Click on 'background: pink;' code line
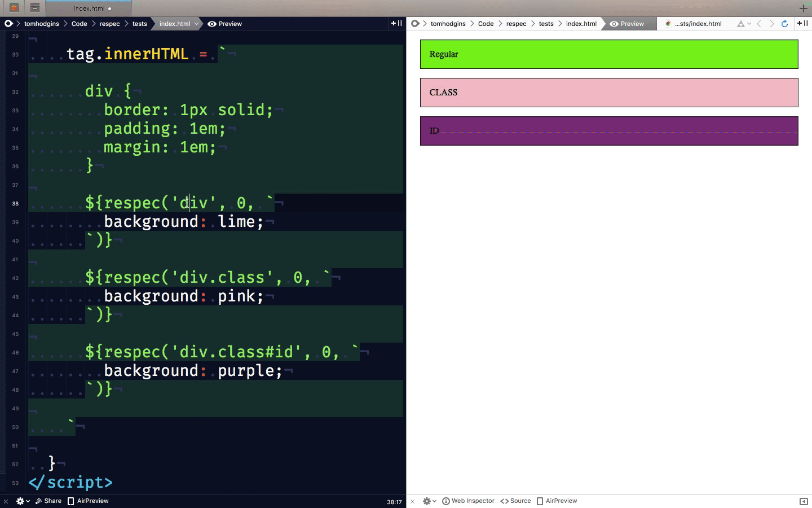This screenshot has height=508, width=812. 184,296
